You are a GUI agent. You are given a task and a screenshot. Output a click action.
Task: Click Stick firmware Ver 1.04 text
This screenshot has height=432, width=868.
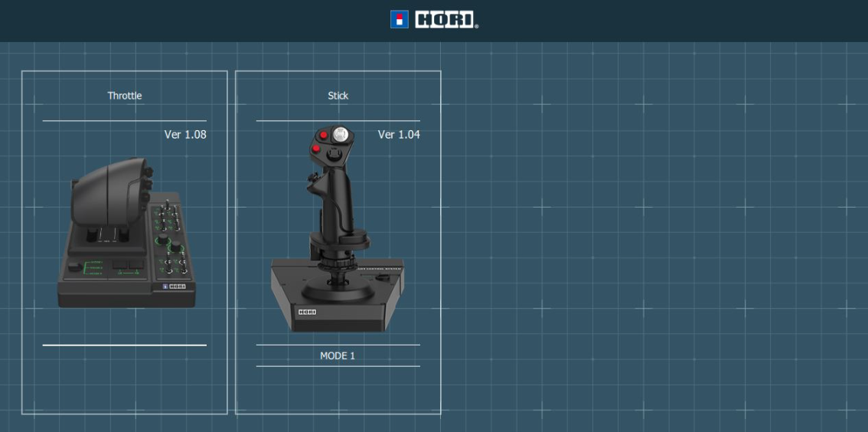coord(399,135)
